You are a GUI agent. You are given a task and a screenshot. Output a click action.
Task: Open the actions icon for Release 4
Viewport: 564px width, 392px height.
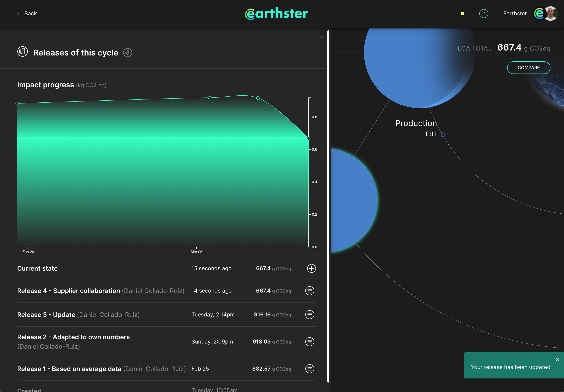(x=310, y=291)
